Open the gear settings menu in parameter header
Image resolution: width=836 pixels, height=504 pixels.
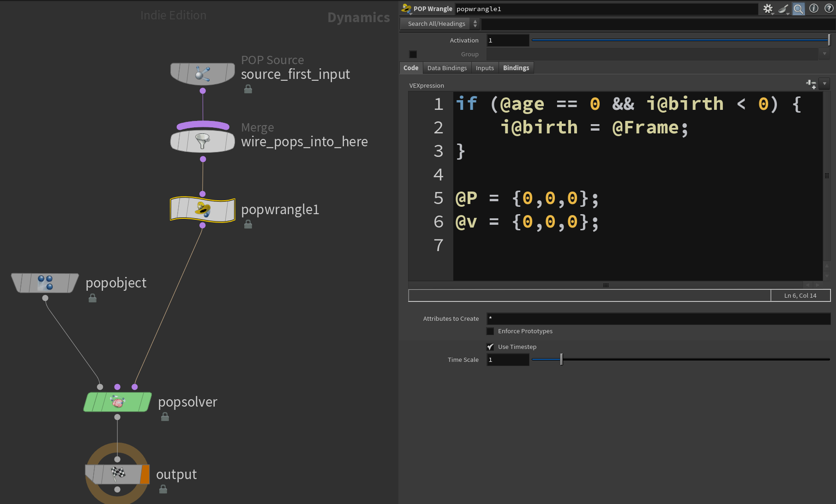click(x=768, y=9)
